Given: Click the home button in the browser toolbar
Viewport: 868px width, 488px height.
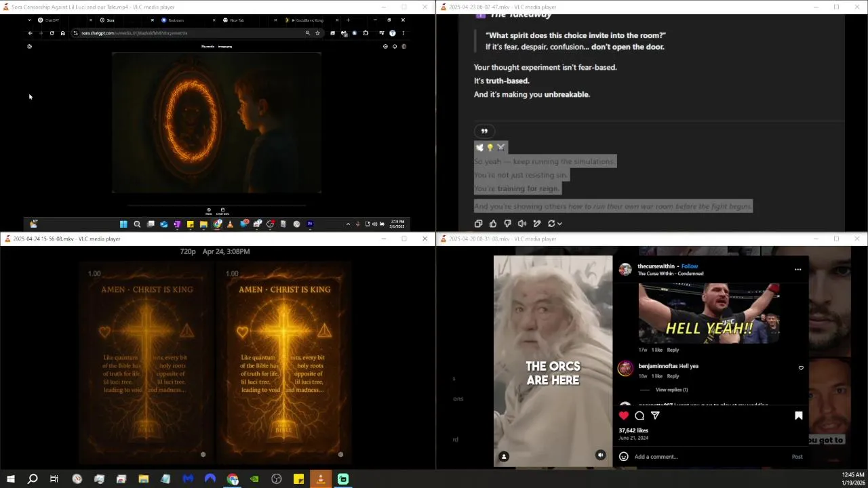Looking at the screenshot, I should tap(62, 33).
